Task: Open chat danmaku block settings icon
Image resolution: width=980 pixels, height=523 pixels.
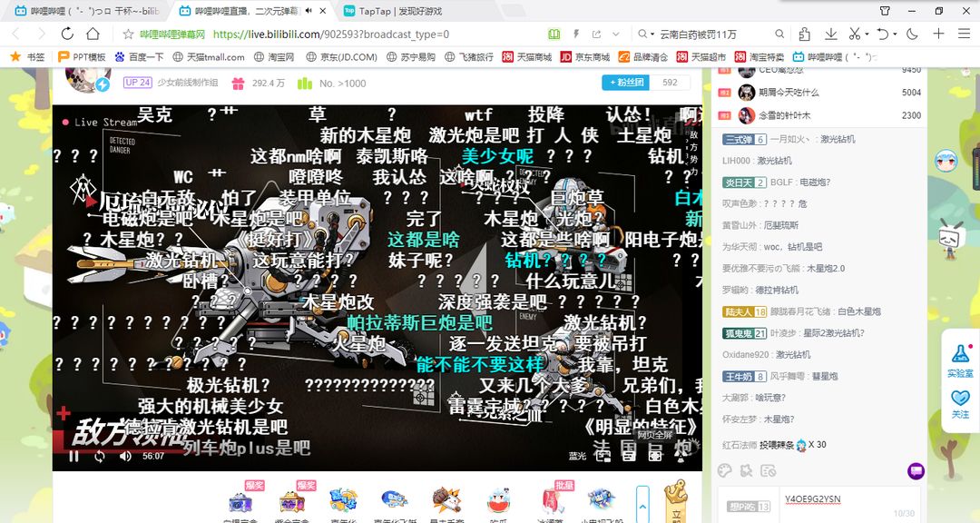Action: coord(769,471)
